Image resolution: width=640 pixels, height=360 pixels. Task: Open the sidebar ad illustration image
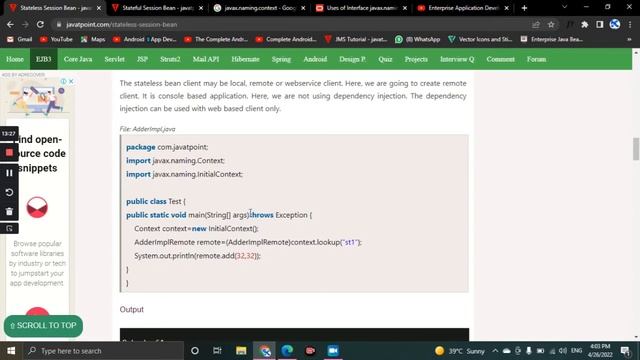[38, 97]
